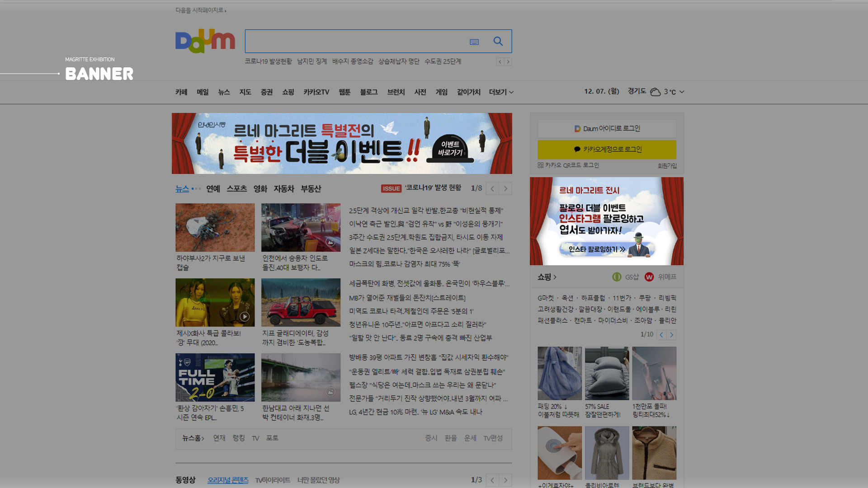This screenshot has height=488, width=868.
Task: Select the 스포츠 news tab
Action: click(x=236, y=189)
